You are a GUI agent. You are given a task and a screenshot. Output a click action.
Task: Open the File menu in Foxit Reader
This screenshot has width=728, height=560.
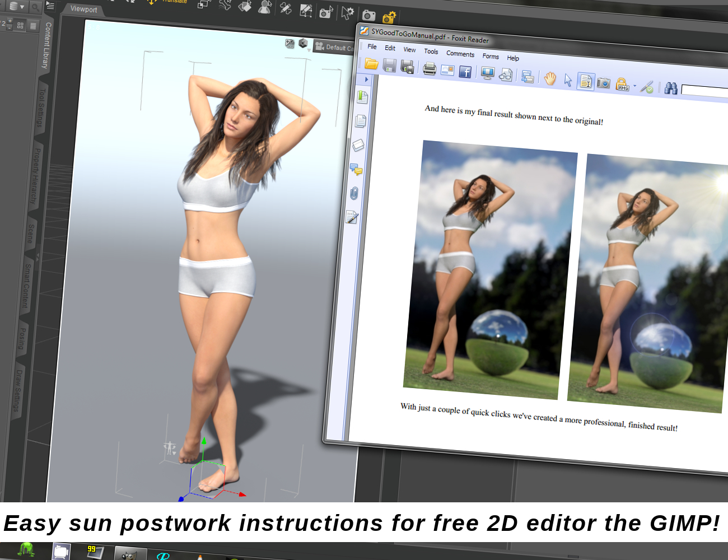(372, 47)
